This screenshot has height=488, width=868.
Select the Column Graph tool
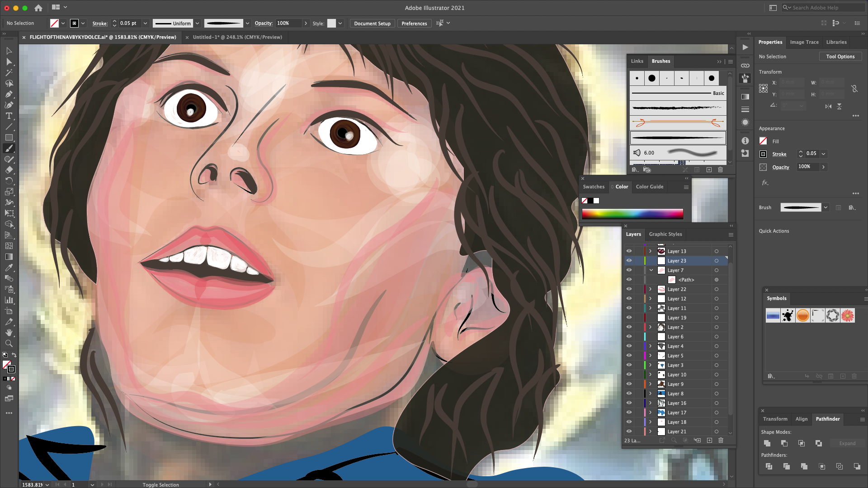(x=9, y=300)
